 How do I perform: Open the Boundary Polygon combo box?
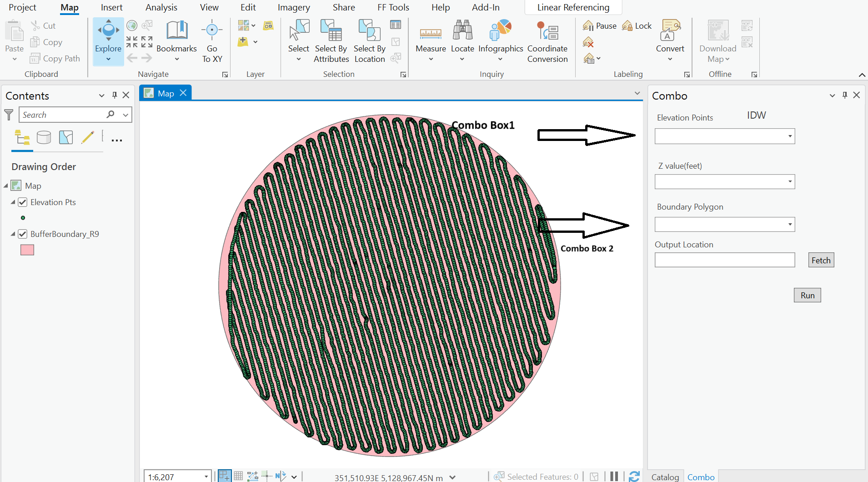(x=725, y=224)
